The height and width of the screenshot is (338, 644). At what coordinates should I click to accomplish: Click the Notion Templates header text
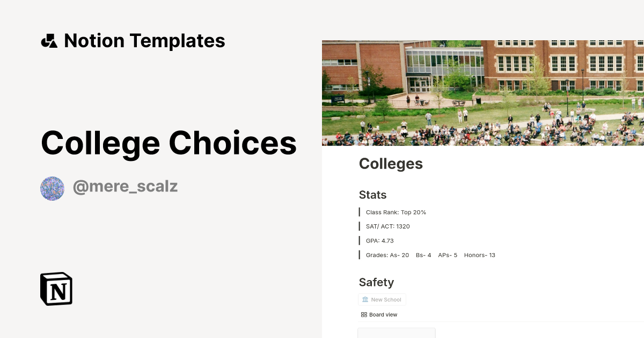[144, 40]
